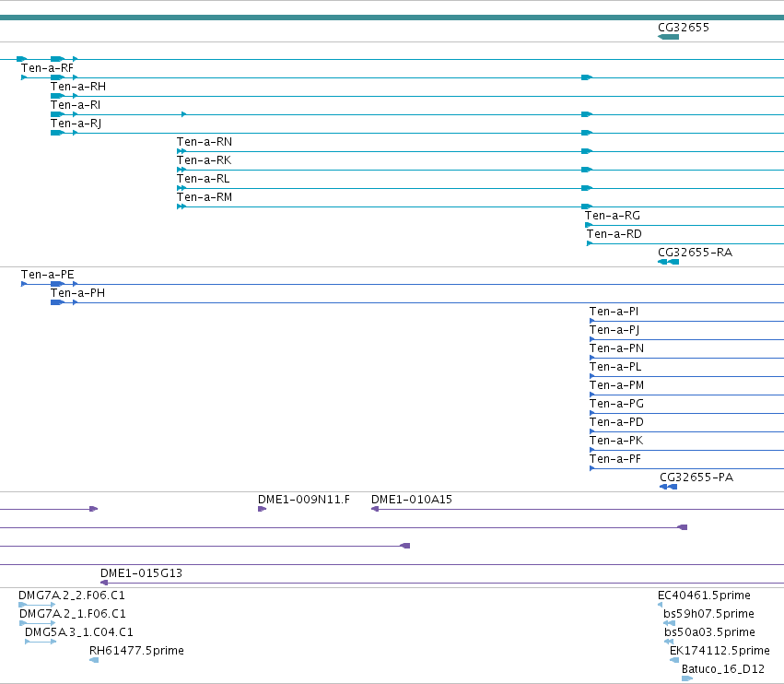784x684 pixels.
Task: Click the DME1-009N11.F purple end glyph
Action: point(262,509)
